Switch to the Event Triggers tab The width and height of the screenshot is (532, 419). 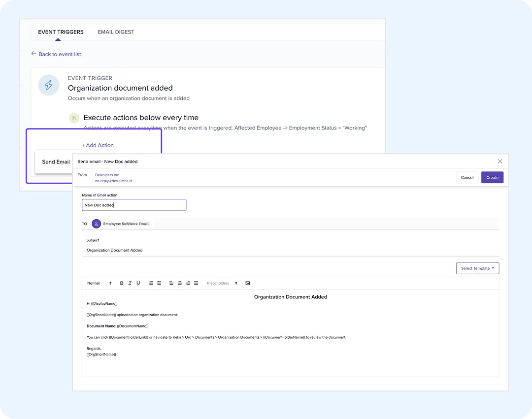[61, 32]
